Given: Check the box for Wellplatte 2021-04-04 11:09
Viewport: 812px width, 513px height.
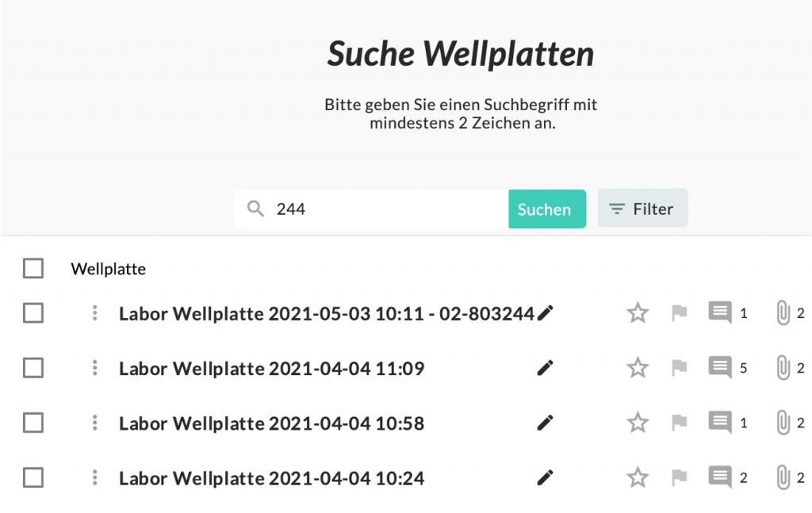Looking at the screenshot, I should pos(33,368).
